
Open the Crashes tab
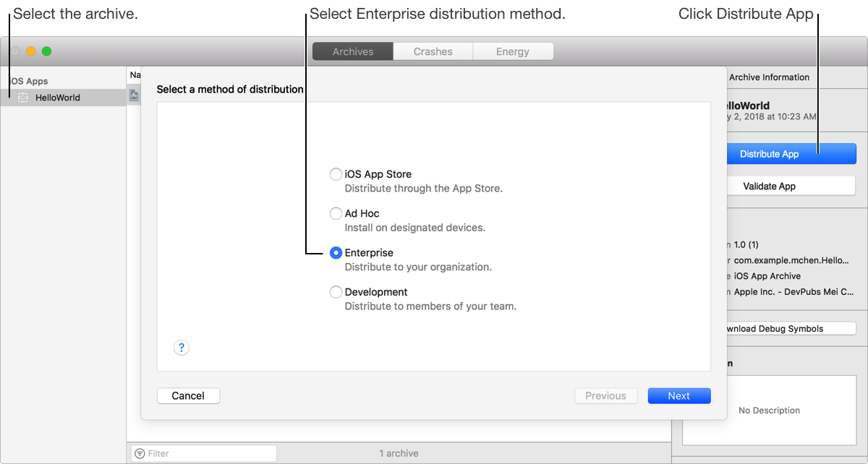433,51
